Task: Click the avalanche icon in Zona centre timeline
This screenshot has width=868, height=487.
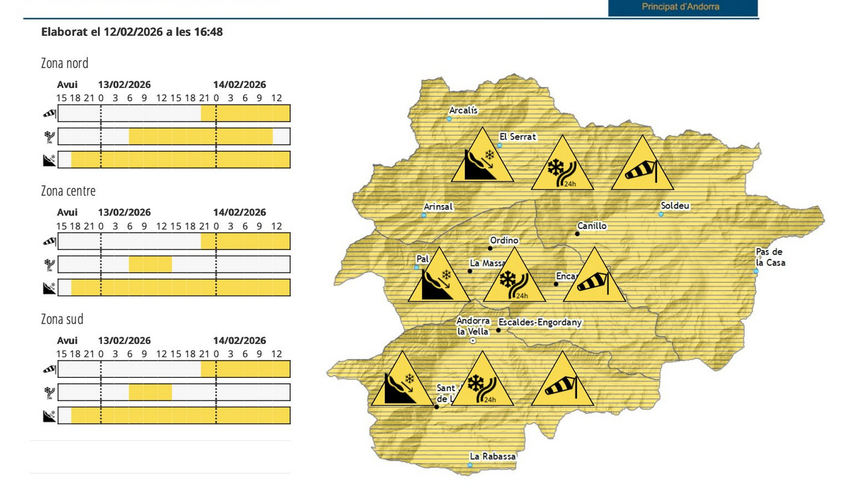Action: (49, 288)
